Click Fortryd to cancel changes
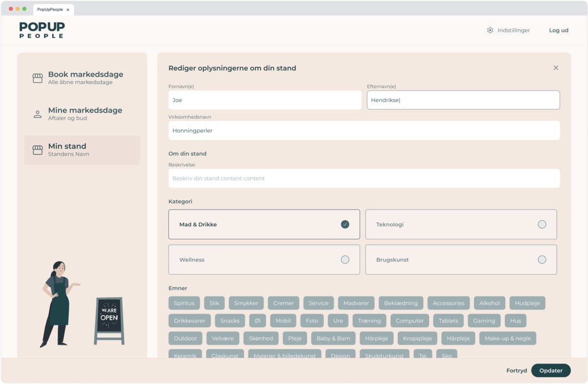Screen dimensions: 588x384 [516, 370]
